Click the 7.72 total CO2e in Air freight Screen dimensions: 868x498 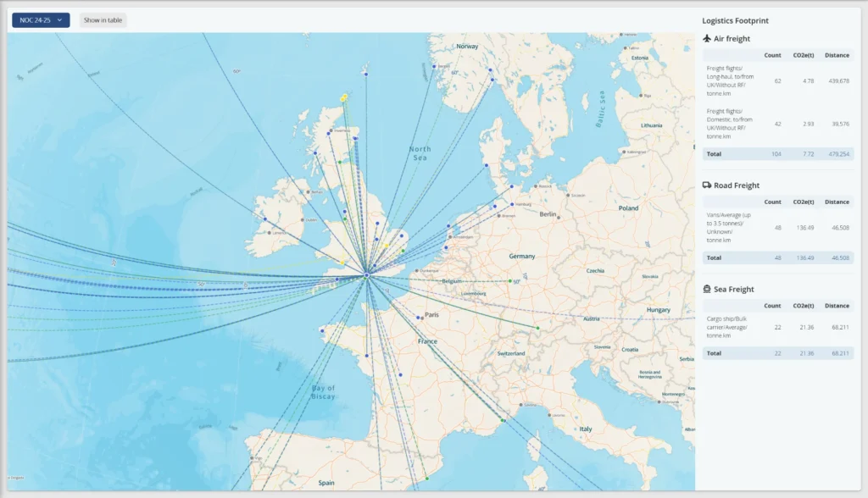click(808, 154)
